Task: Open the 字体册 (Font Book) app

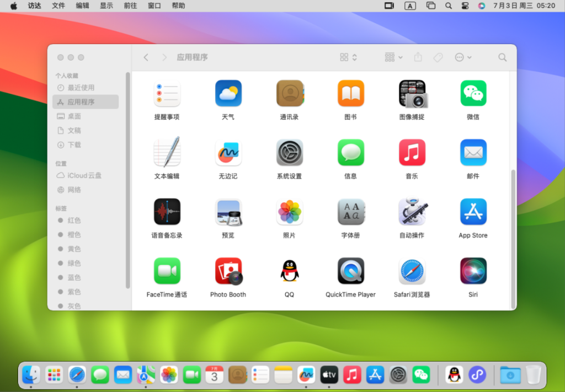Action: (x=350, y=212)
